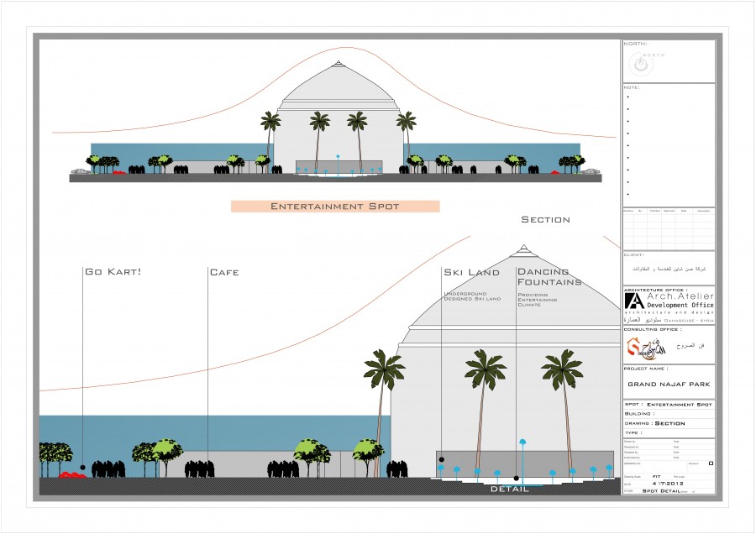This screenshot has height=534, width=756.
Task: Select the Go Kart! callout label
Action: tap(113, 272)
